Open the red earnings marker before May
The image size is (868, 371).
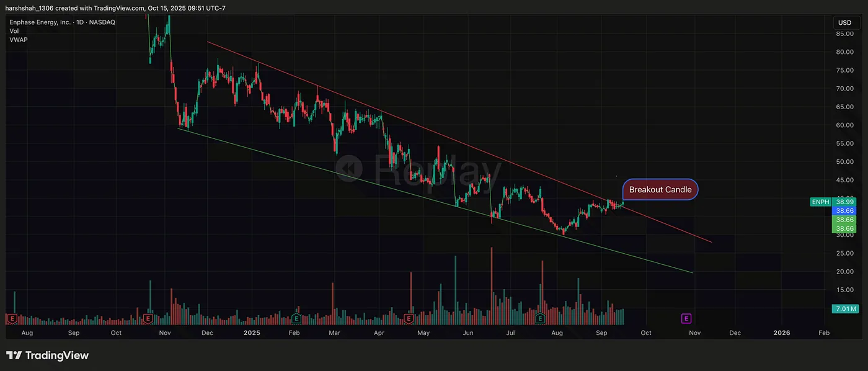409,318
